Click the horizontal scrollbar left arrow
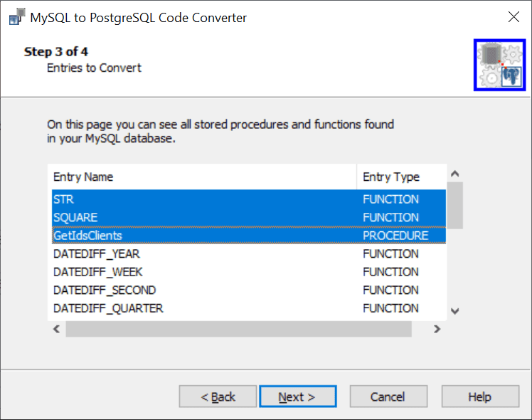532x420 pixels. 57,329
